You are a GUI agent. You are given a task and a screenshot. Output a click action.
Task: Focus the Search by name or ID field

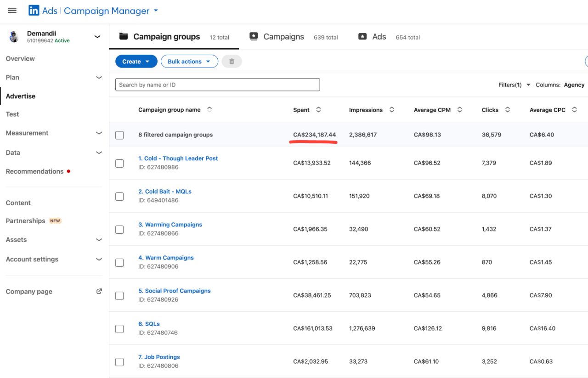tap(217, 85)
